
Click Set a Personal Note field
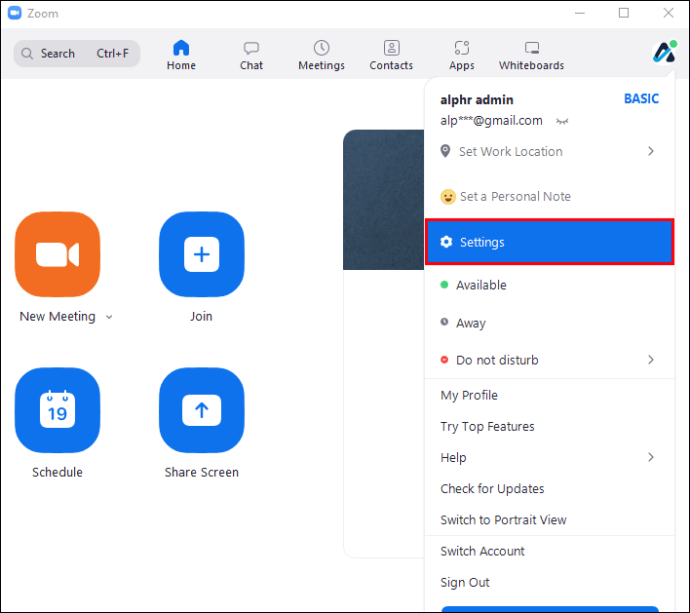click(x=549, y=196)
